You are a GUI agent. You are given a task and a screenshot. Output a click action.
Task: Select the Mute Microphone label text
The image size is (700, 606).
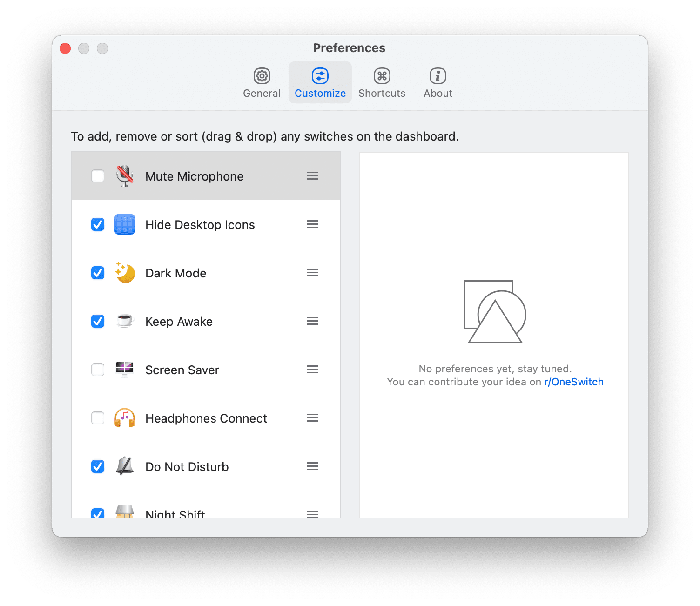click(x=195, y=176)
